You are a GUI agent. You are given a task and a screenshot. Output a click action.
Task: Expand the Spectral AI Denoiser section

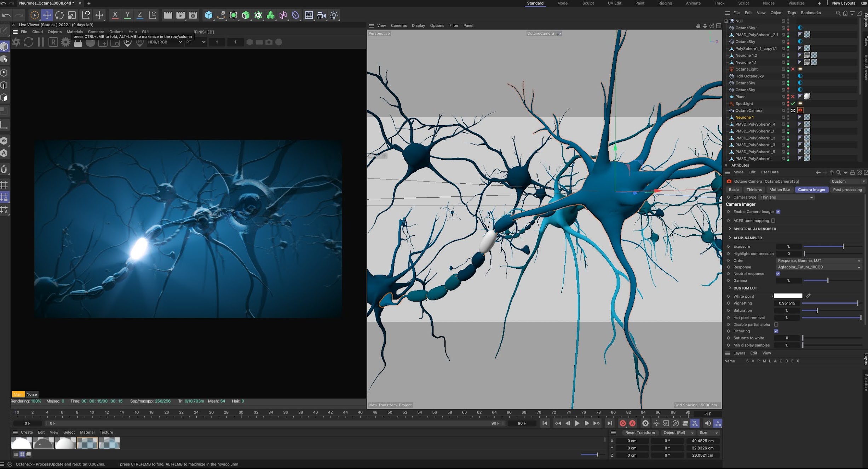tap(754, 229)
